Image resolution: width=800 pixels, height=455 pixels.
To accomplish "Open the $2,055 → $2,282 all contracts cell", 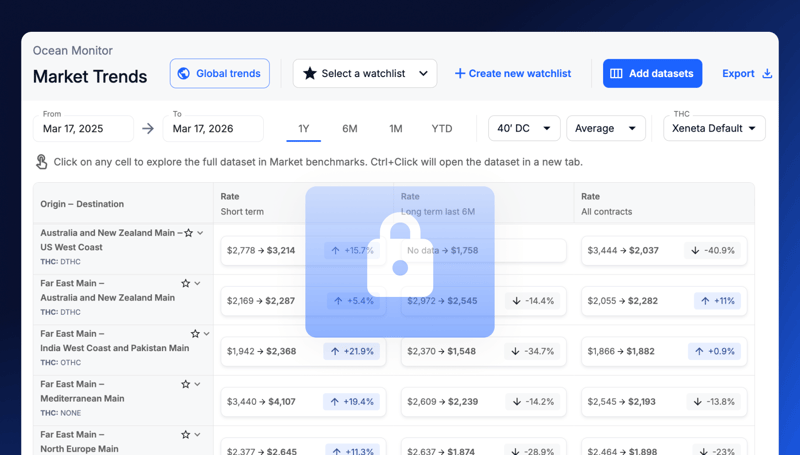I will click(664, 301).
